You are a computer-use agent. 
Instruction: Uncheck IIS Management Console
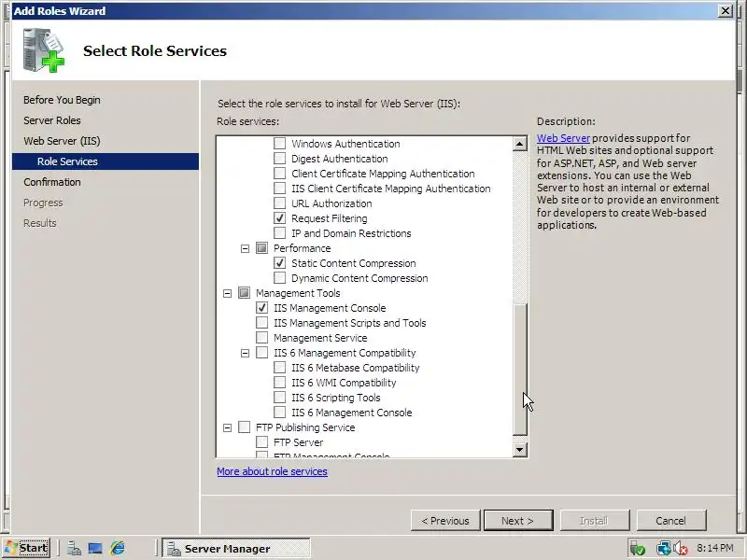[x=261, y=308]
